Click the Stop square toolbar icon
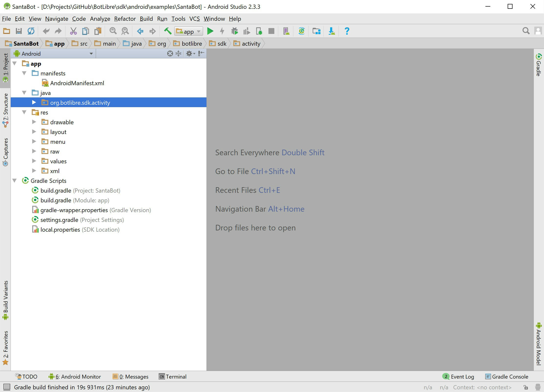544x392 pixels. pyautogui.click(x=271, y=31)
